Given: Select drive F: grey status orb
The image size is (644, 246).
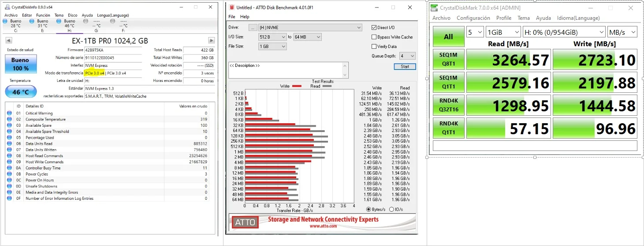Looking at the screenshot, I should 112,21.
